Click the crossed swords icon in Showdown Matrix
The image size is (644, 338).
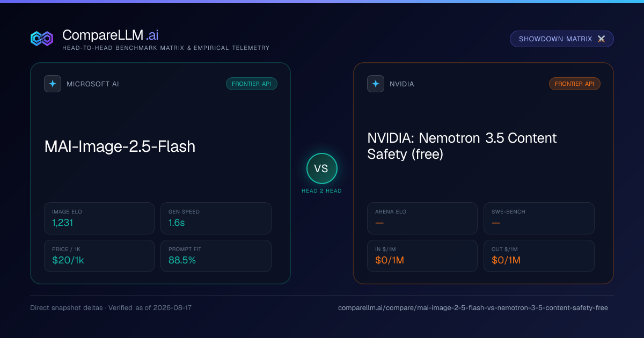pyautogui.click(x=601, y=39)
